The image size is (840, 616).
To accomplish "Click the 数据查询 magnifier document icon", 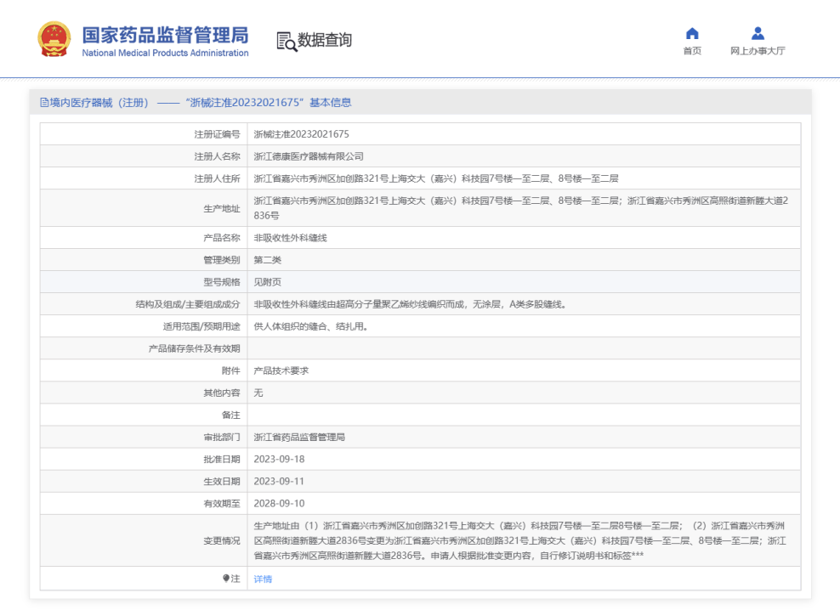I will pyautogui.click(x=286, y=41).
